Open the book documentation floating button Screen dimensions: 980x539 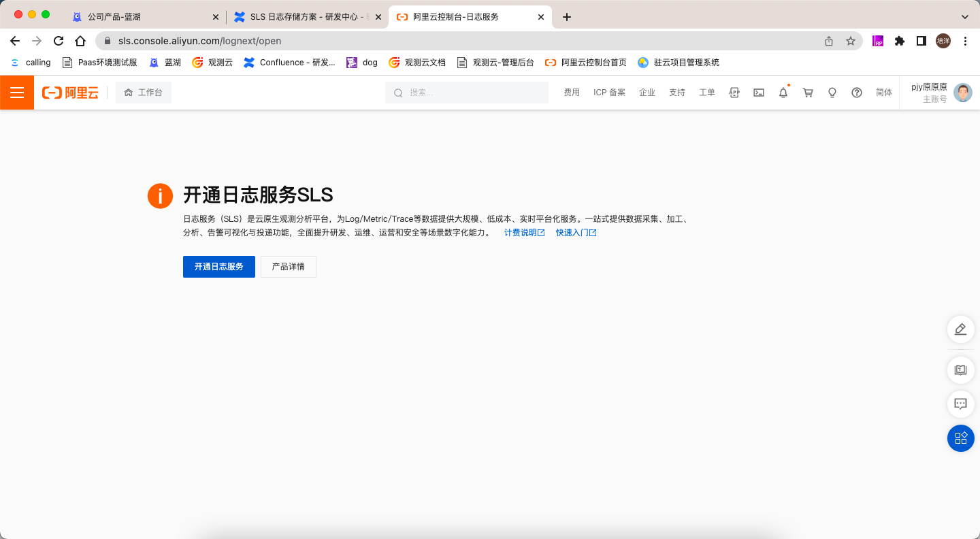pos(961,370)
